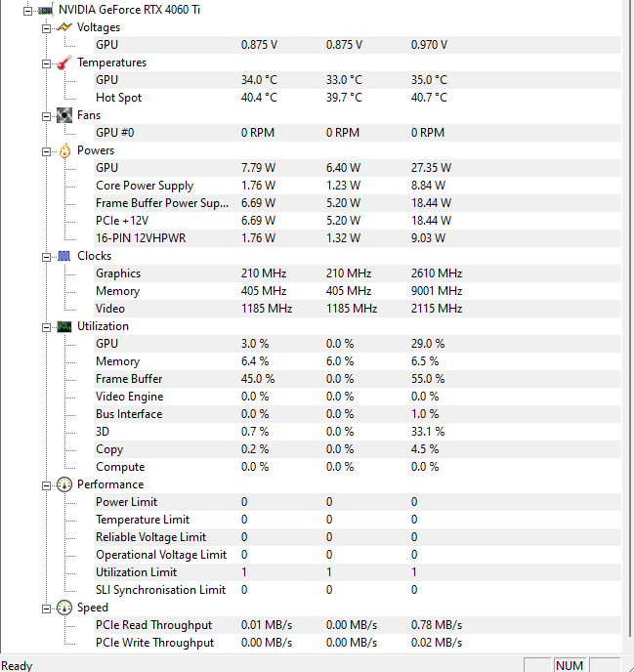
Task: Click the NVIDIA GeForce RTX 4060 Ti graphics card icon
Action: pos(46,10)
